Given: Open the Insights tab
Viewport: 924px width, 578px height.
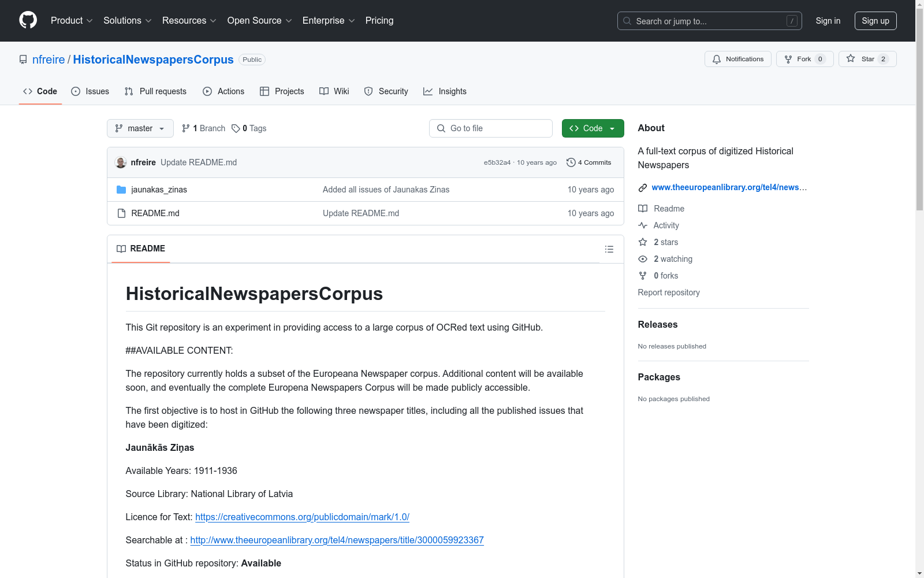Looking at the screenshot, I should [x=445, y=91].
